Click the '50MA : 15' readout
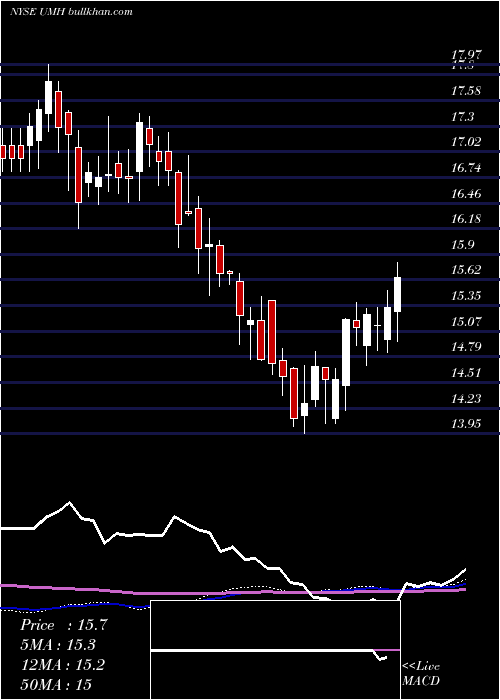The height and width of the screenshot is (700, 500). point(56,684)
